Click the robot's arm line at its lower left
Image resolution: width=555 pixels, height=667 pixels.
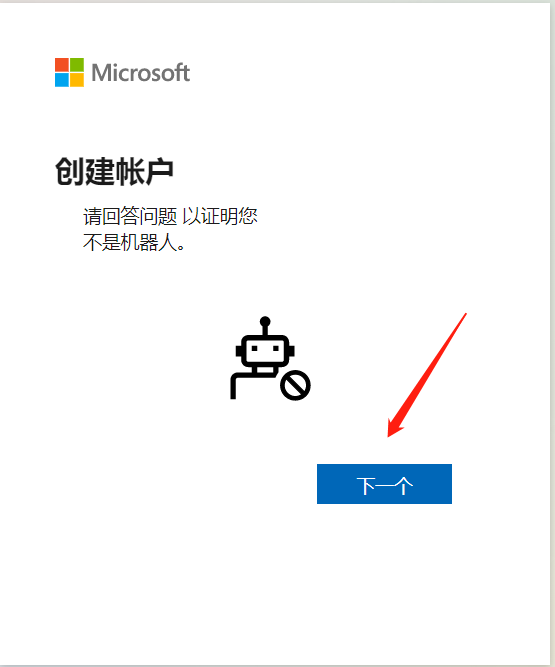(233, 385)
